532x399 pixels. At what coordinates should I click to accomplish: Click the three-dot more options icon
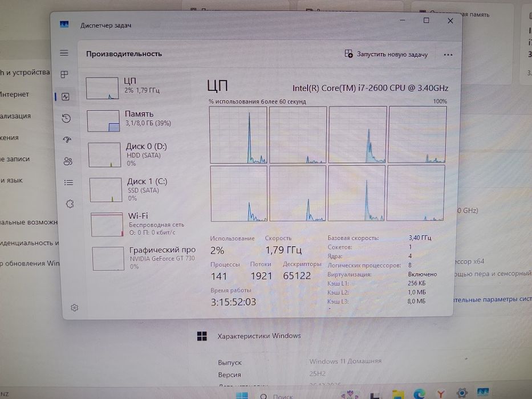coord(448,55)
